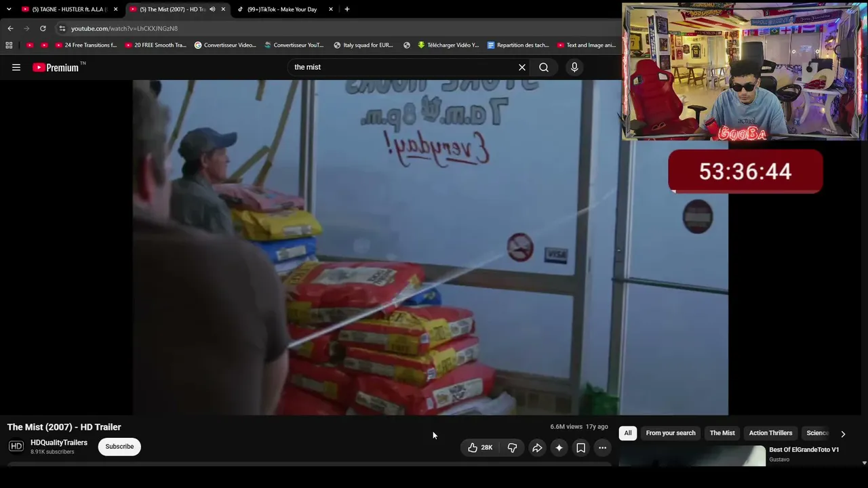Mute The Mist tab audio icon

pyautogui.click(x=212, y=9)
